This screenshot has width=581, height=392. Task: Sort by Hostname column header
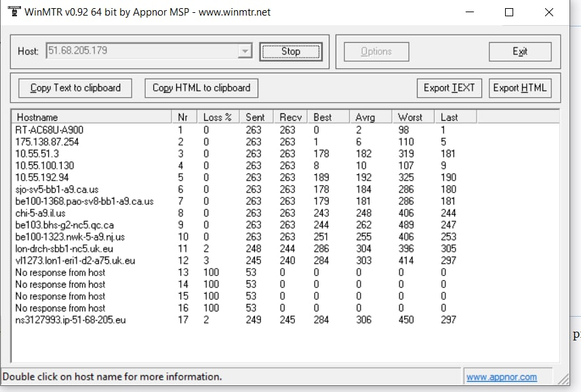click(92, 117)
